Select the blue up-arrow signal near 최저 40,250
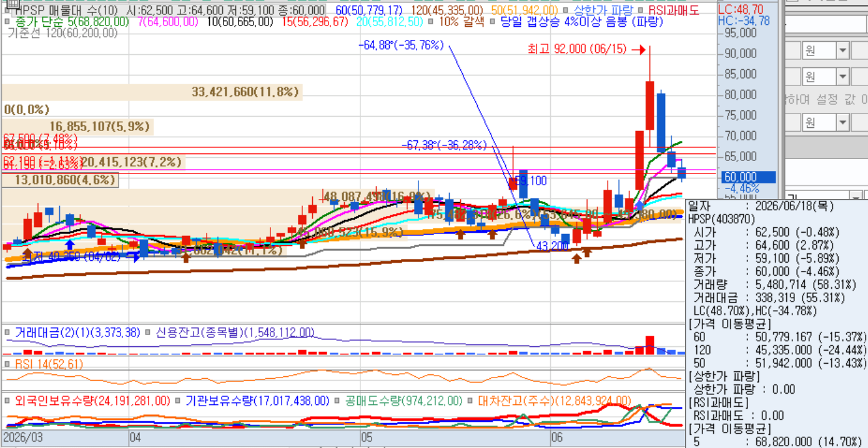Image resolution: width=868 pixels, height=448 pixels. (x=70, y=245)
